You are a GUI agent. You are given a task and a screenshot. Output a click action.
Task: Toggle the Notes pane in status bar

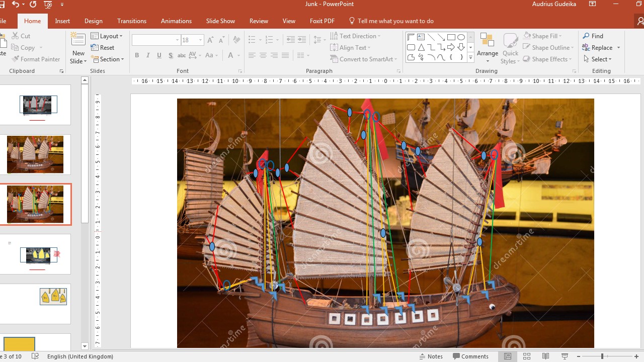431,356
